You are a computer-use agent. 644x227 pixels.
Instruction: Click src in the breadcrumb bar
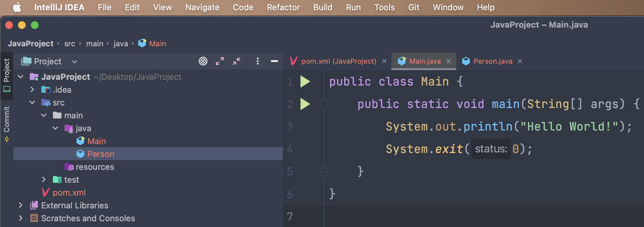tap(70, 43)
